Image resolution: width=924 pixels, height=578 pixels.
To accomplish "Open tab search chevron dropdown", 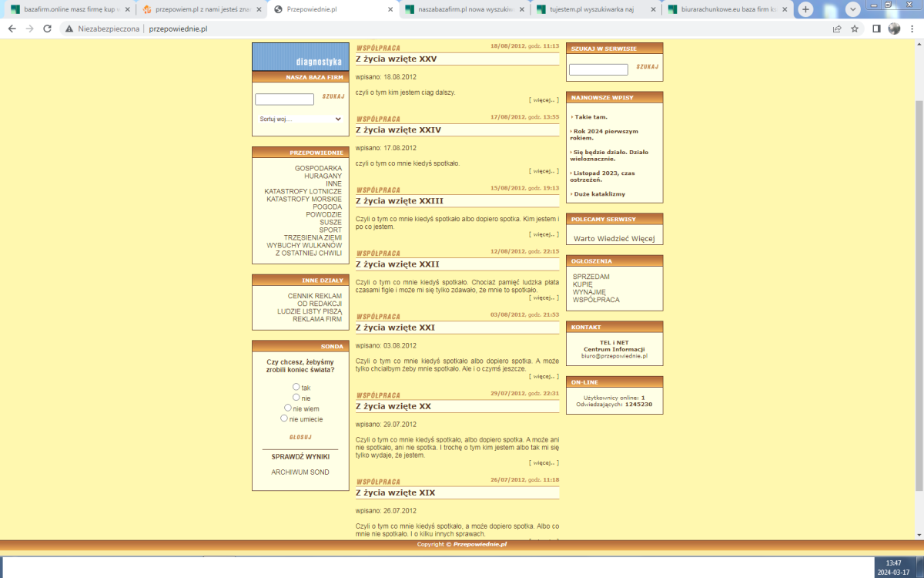I will coord(852,9).
